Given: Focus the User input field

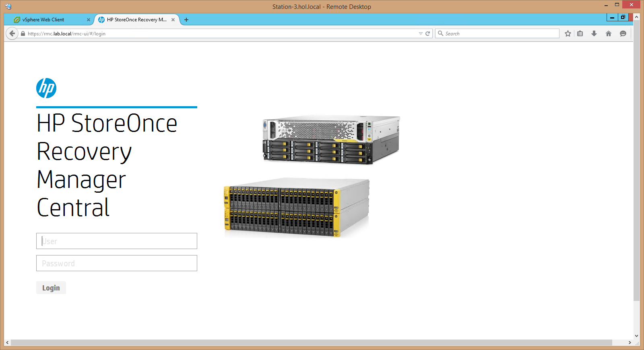Looking at the screenshot, I should [x=117, y=241].
